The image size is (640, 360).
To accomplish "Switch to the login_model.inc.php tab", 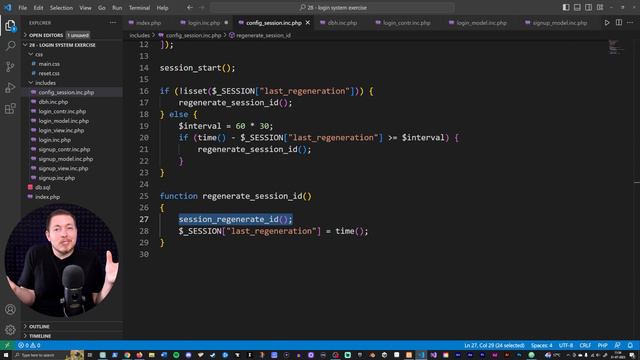I will (481, 23).
